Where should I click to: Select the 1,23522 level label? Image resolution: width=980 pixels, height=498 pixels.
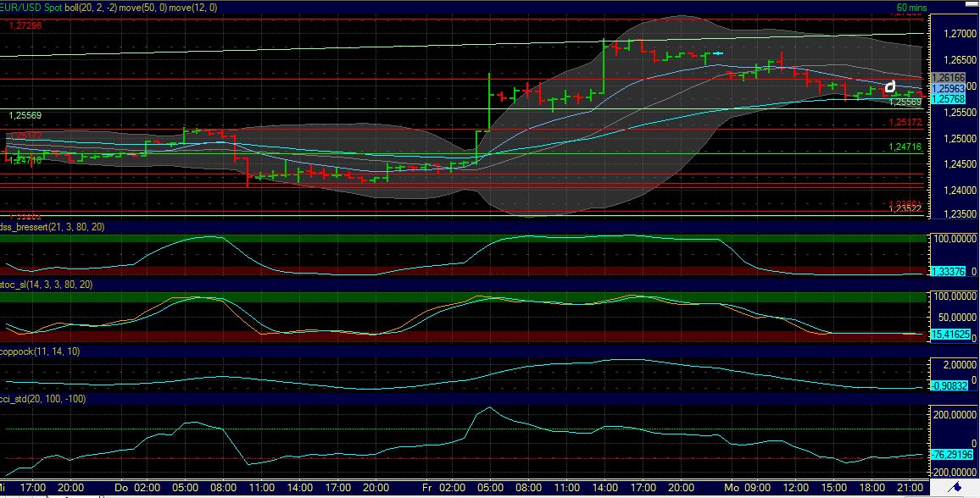pyautogui.click(x=905, y=208)
